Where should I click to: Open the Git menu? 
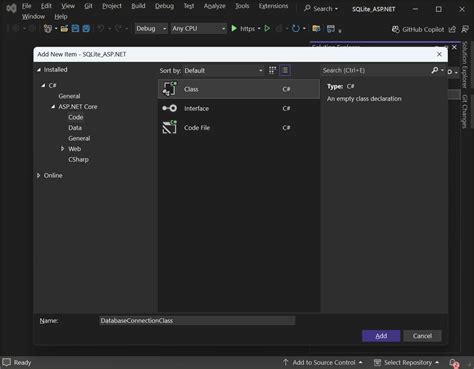(x=88, y=6)
